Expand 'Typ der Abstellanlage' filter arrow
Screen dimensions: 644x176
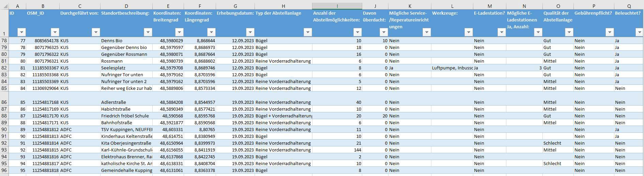(x=308, y=32)
